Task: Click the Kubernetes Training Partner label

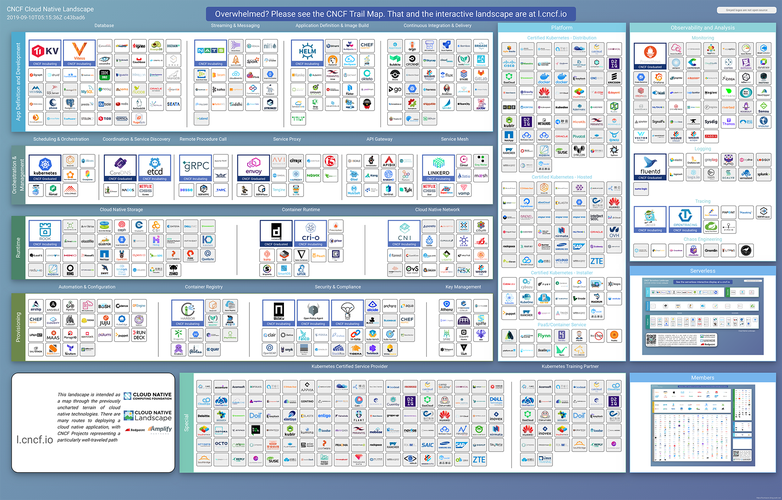Action: point(570,366)
